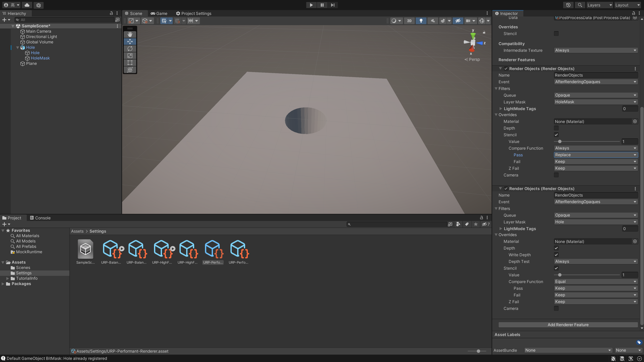Select the Hand tool in the Scene toolbar
Screen dimensions: 644x362
tap(130, 34)
